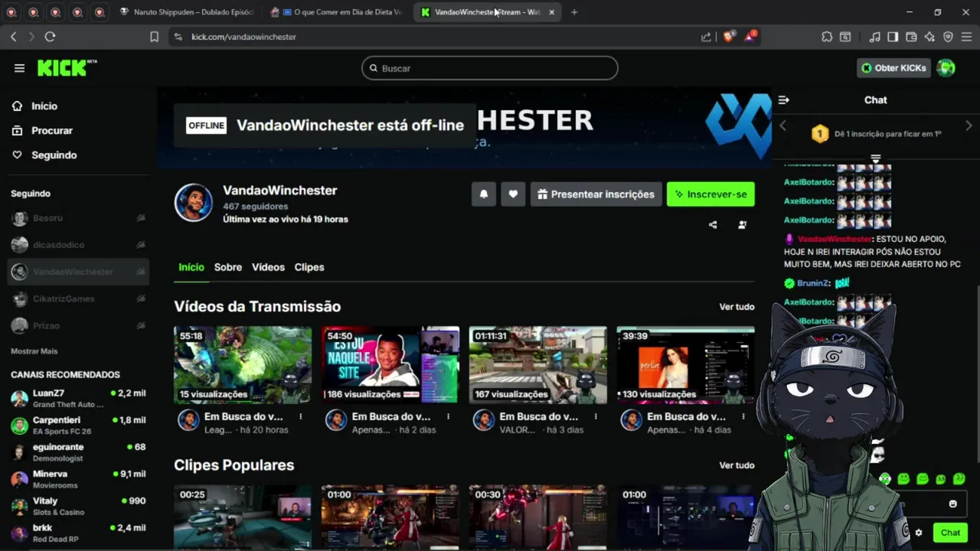
Task: Click the user report icon next to share
Action: click(742, 225)
